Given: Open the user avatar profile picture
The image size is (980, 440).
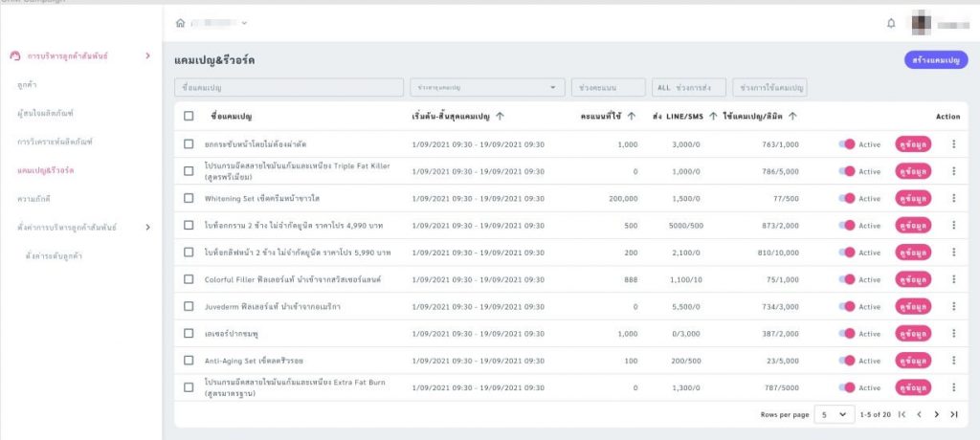Looking at the screenshot, I should [922, 24].
